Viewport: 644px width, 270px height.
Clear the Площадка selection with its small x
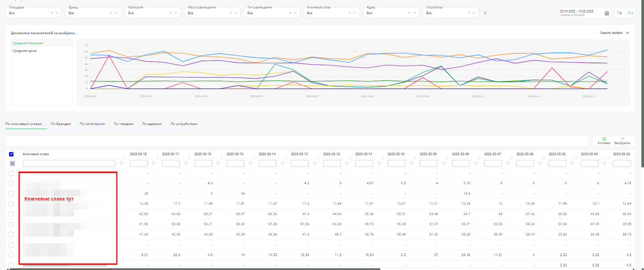(52, 12)
